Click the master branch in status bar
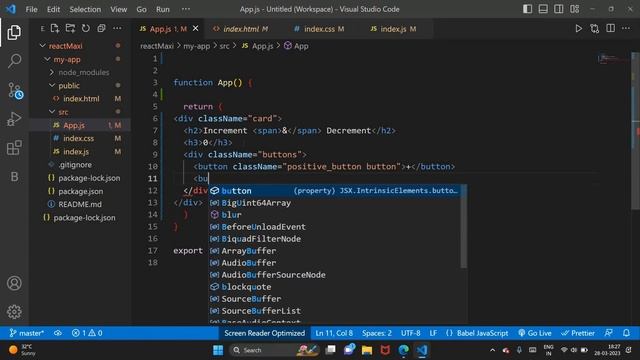This screenshot has height=360, width=640. (27, 333)
